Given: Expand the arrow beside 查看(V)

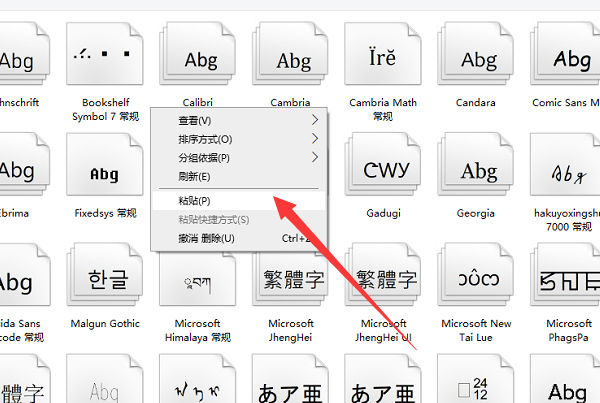Looking at the screenshot, I should pos(315,120).
